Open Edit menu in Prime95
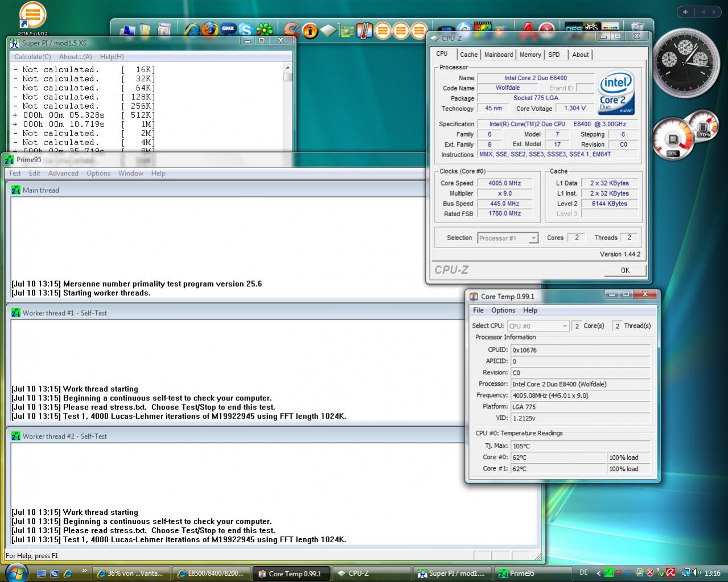The image size is (728, 582). coord(35,174)
